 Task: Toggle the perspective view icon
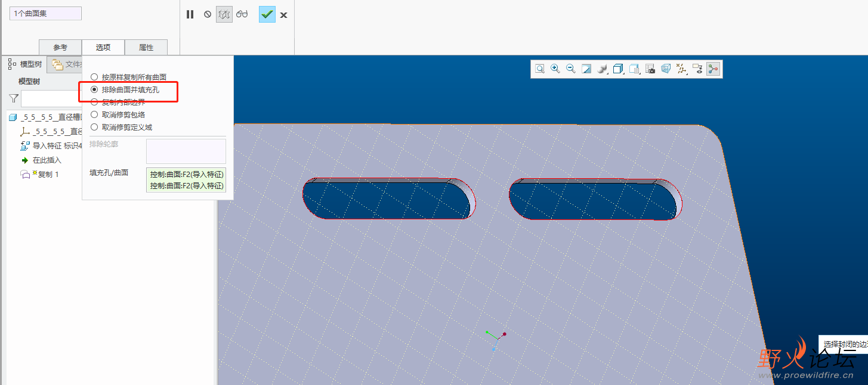(666, 69)
